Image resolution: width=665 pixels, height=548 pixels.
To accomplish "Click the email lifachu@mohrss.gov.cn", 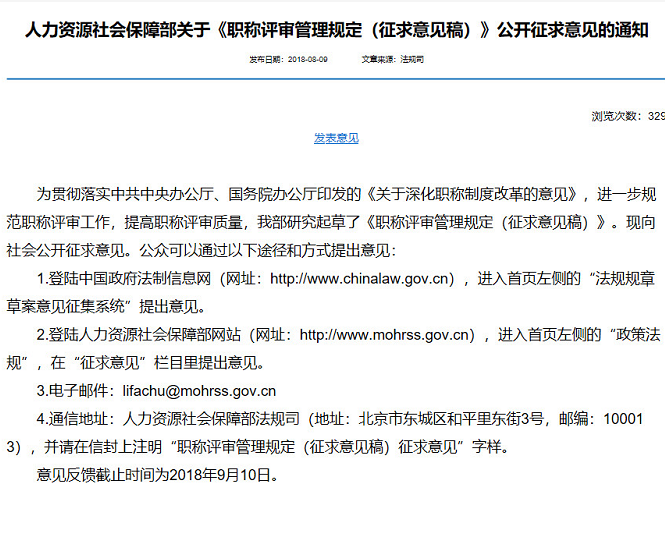I will point(199,391).
